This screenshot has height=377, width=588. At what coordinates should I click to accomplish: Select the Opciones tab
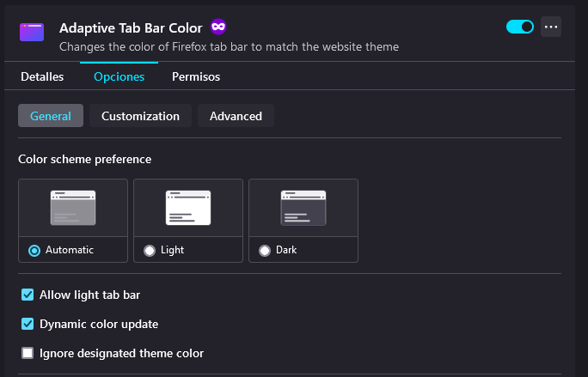click(x=119, y=76)
